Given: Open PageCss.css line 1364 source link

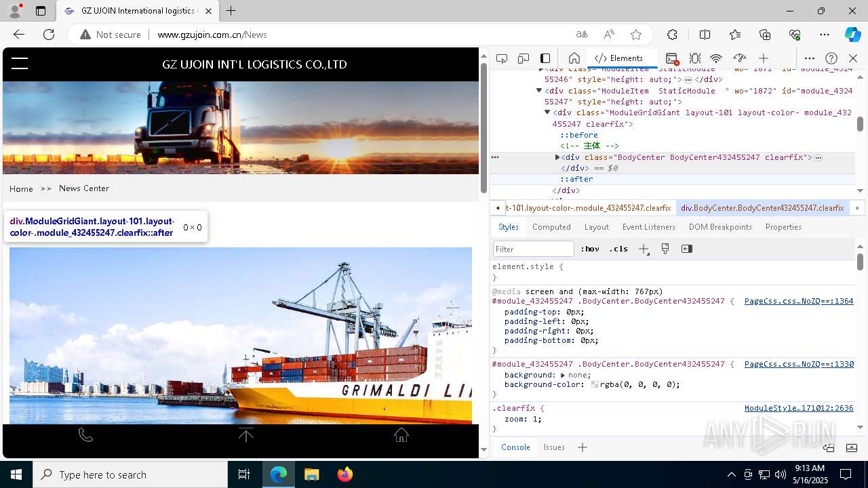Looking at the screenshot, I should coord(799,301).
